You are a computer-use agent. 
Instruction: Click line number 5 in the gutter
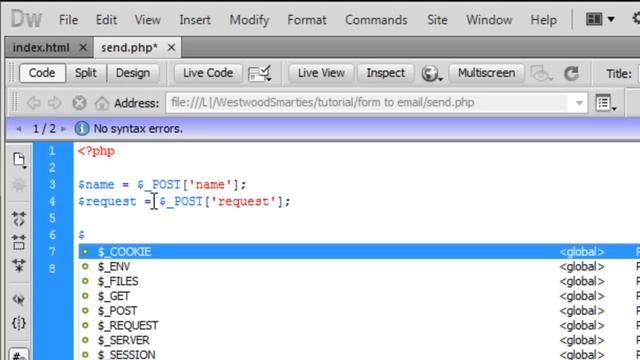click(x=52, y=218)
